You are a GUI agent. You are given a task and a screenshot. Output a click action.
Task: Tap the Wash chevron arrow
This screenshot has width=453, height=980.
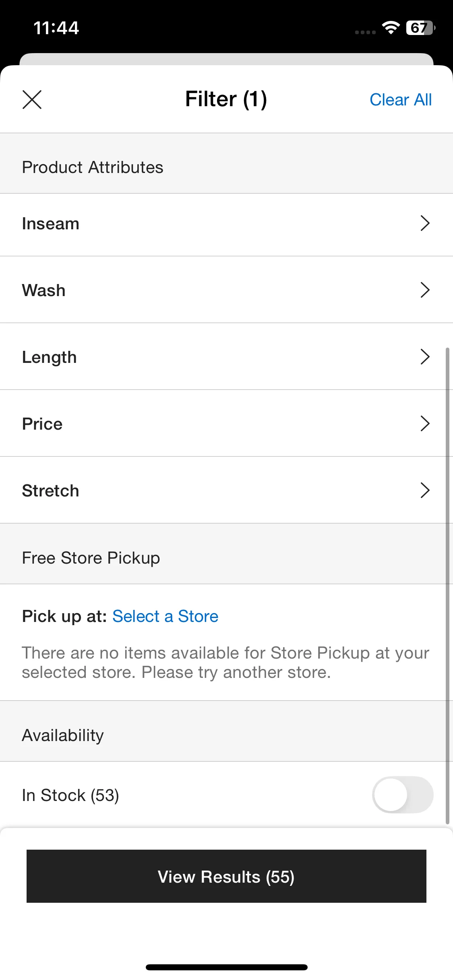tap(425, 290)
